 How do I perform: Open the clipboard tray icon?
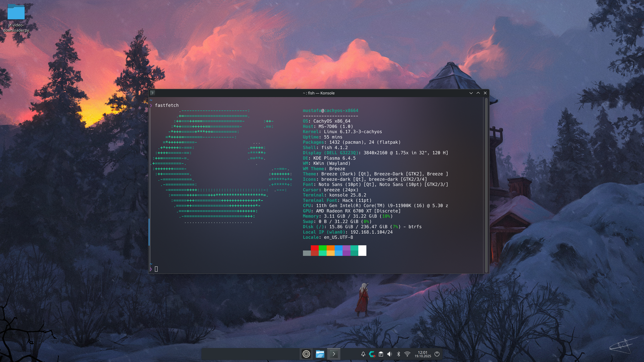[x=381, y=354]
